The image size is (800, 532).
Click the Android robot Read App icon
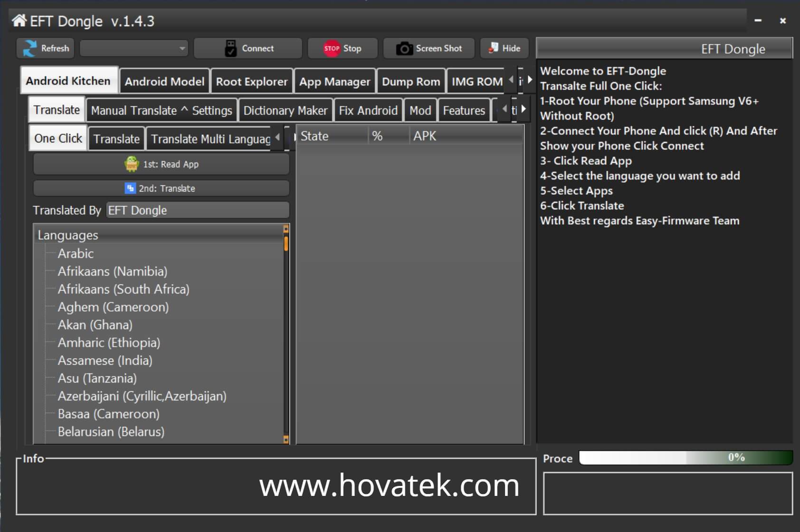[132, 164]
